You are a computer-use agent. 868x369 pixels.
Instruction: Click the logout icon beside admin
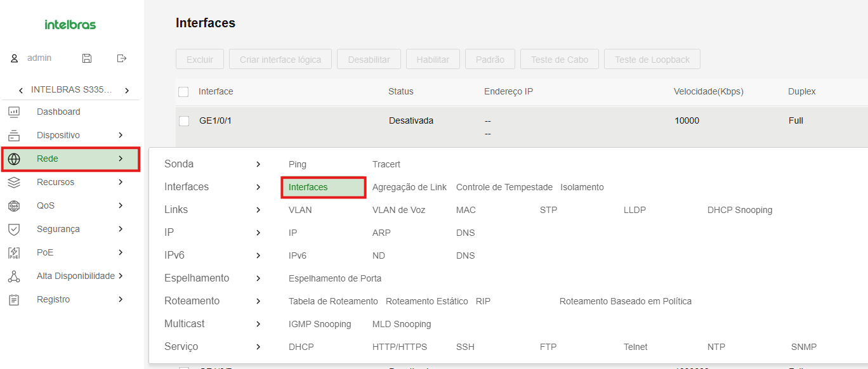click(122, 58)
